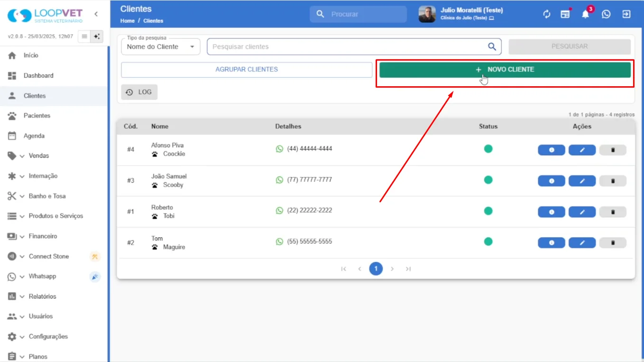Click the Novo Cliente green button
Screen dimensions: 644x362
point(505,70)
